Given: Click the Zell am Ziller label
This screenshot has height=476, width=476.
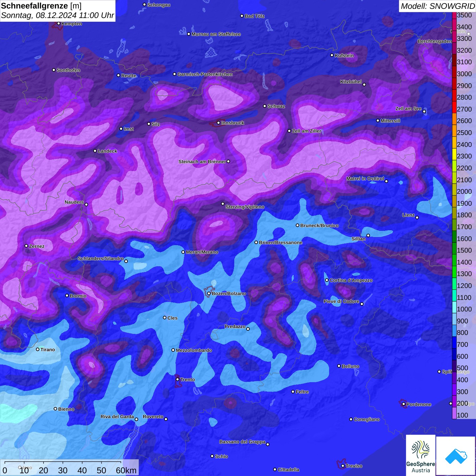Looking at the screenshot, I should (307, 131).
